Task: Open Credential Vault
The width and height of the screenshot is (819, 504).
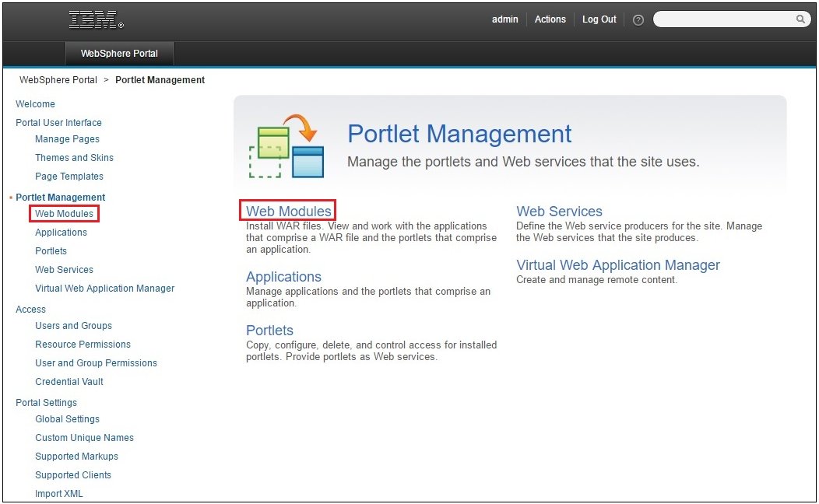Action: 69,381
